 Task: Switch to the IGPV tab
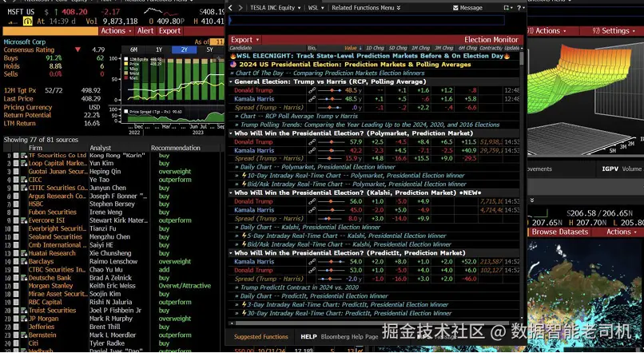pyautogui.click(x=610, y=169)
